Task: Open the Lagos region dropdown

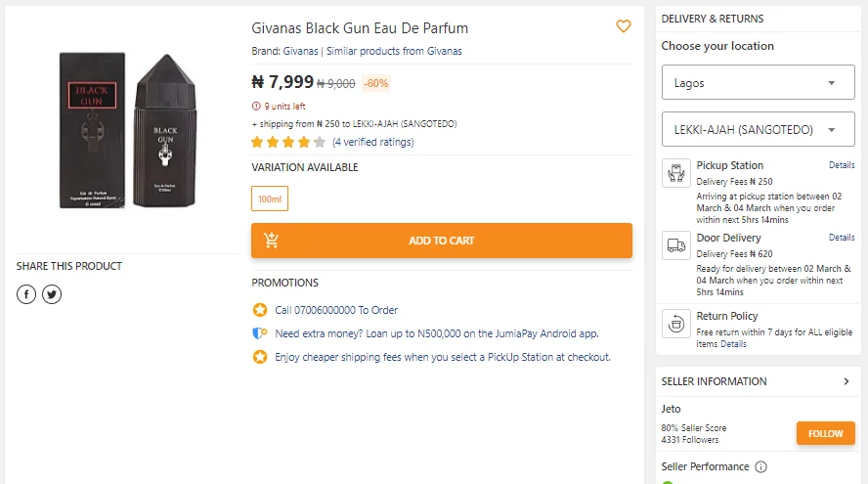Action: coord(757,83)
